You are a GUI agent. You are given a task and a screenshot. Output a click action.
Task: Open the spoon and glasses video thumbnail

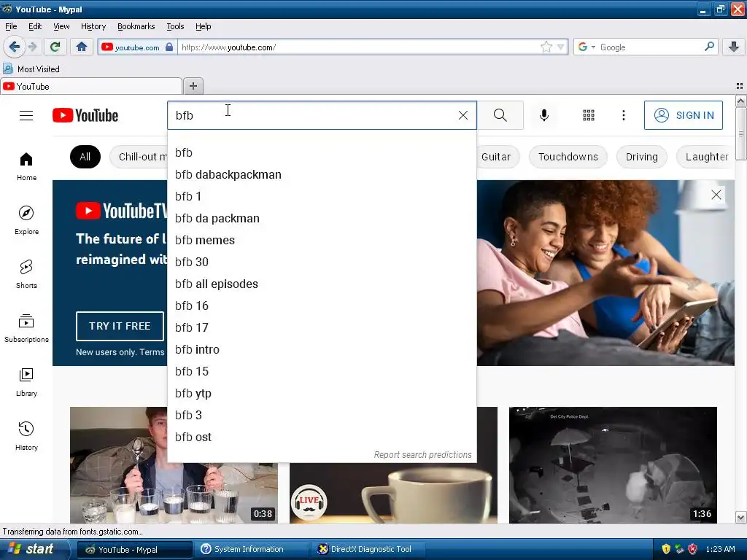coord(119,465)
